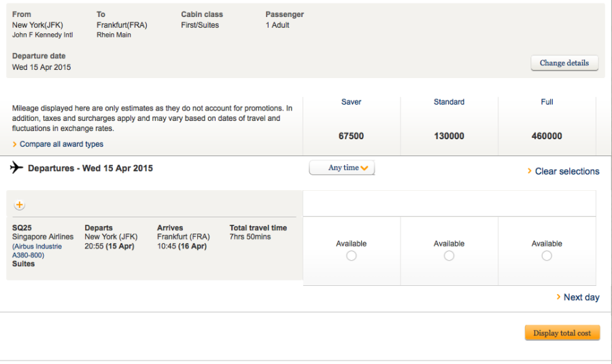Click the Display total cost button

[x=562, y=333]
